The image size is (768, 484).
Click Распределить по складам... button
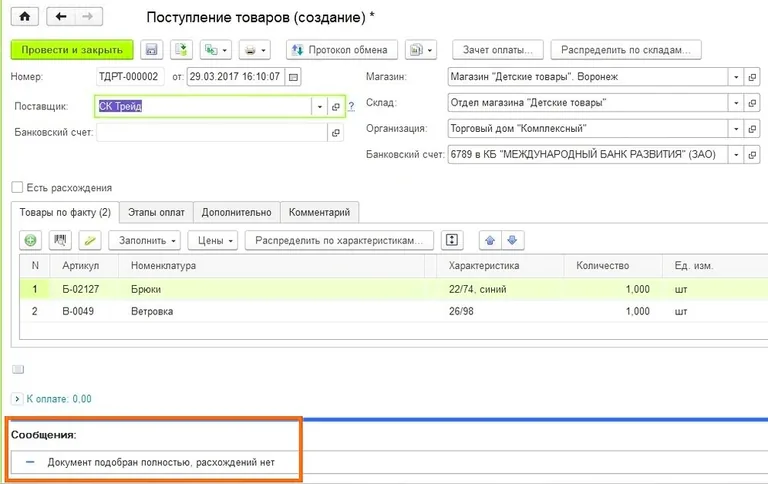(626, 50)
